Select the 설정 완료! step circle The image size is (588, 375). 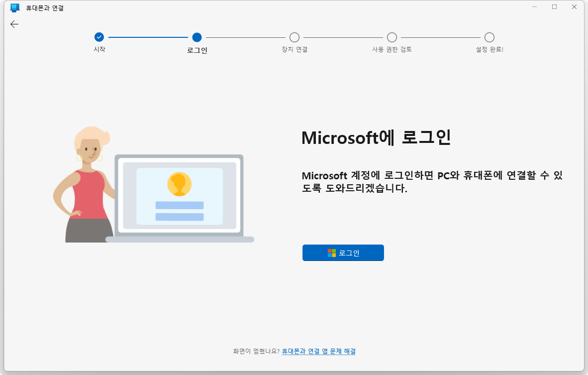(x=490, y=37)
